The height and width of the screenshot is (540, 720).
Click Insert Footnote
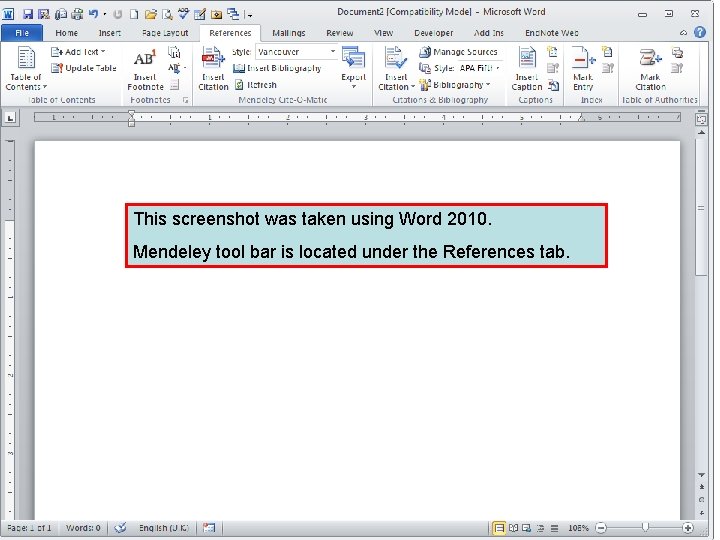point(145,69)
